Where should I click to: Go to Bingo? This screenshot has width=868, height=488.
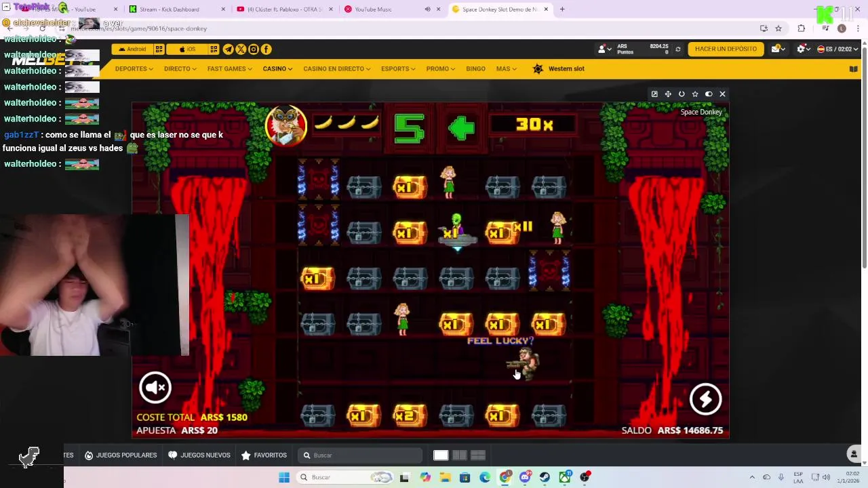click(x=475, y=68)
